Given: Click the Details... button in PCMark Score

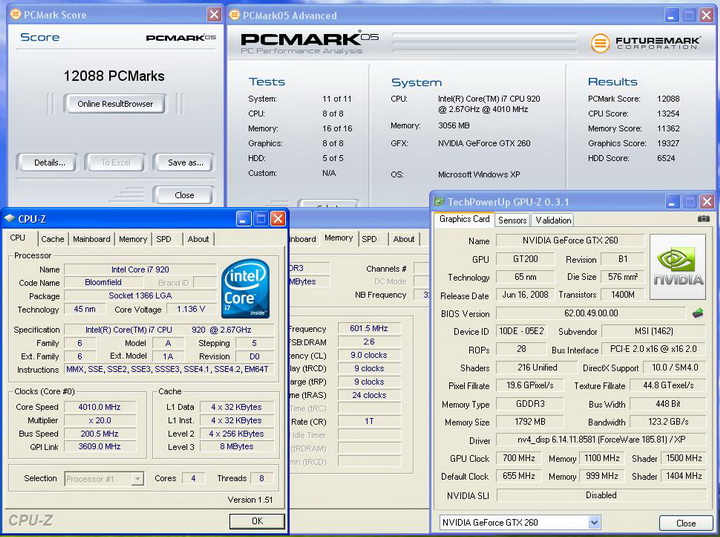Looking at the screenshot, I should pyautogui.click(x=49, y=162).
